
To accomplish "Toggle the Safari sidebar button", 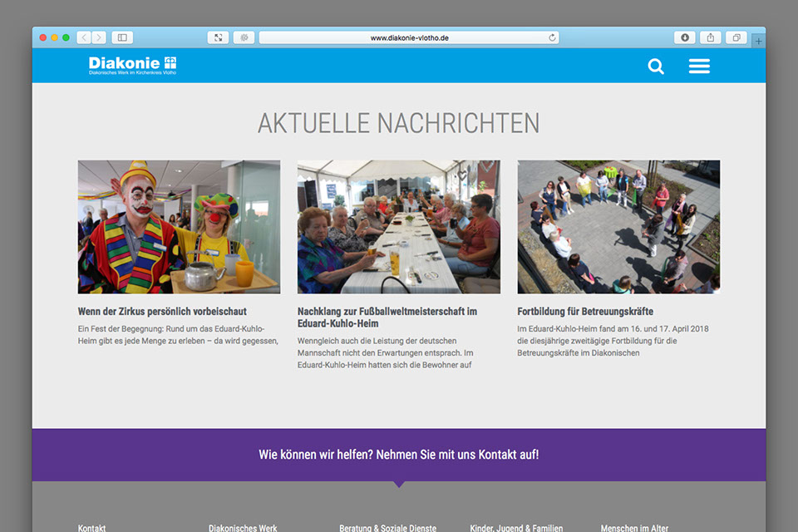I will [x=122, y=37].
